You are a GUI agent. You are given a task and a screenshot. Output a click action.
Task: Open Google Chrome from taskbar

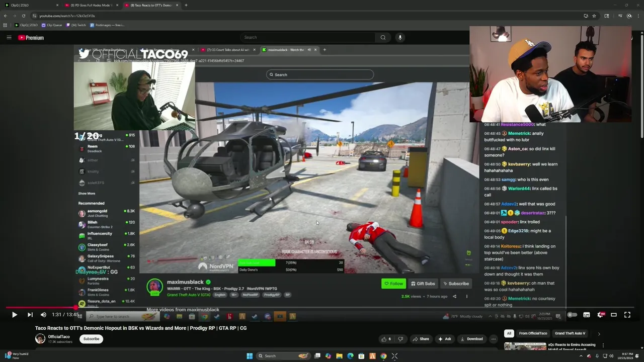pyautogui.click(x=383, y=356)
